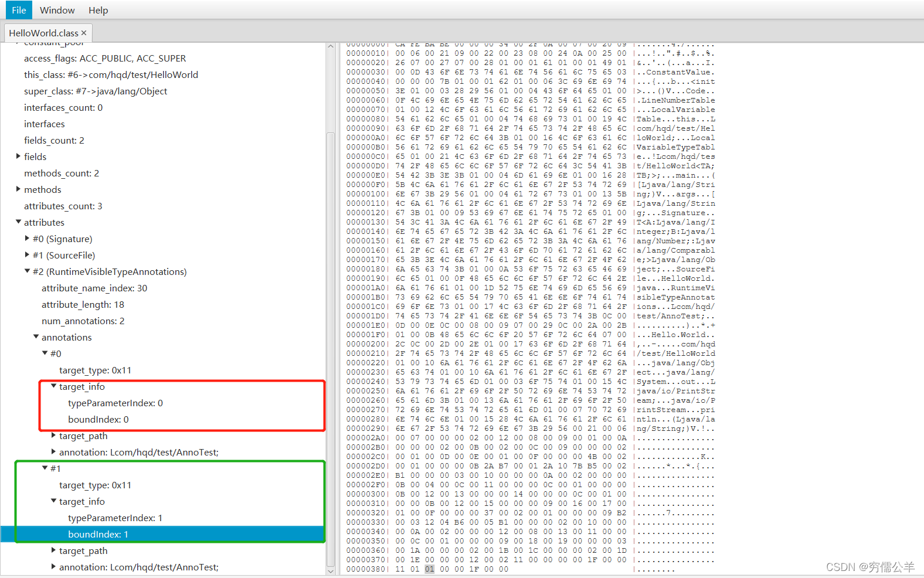
Task: Click hex line at offset 000001A0 RuntimeVi
Action: [x=530, y=288]
